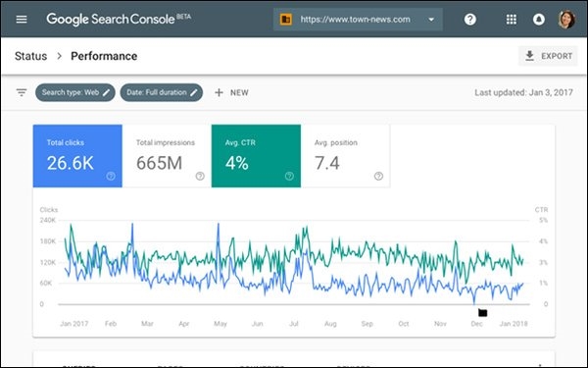588x368 pixels.
Task: Open the user account avatar
Action: coord(566,20)
